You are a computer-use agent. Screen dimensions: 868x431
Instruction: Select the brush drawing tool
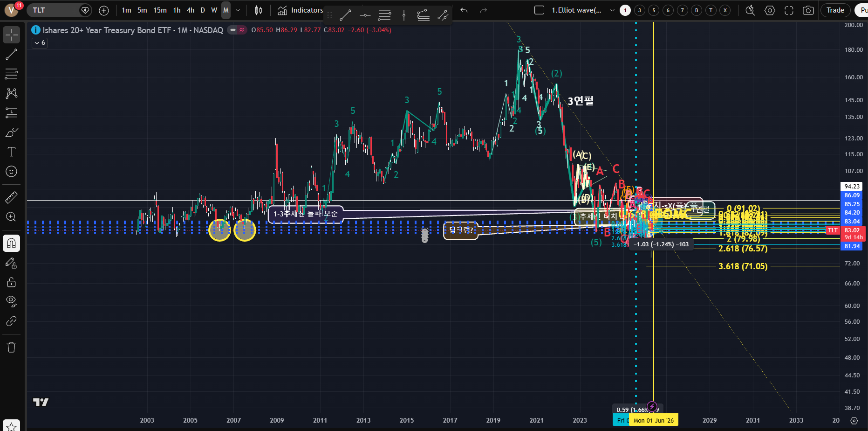[12, 132]
